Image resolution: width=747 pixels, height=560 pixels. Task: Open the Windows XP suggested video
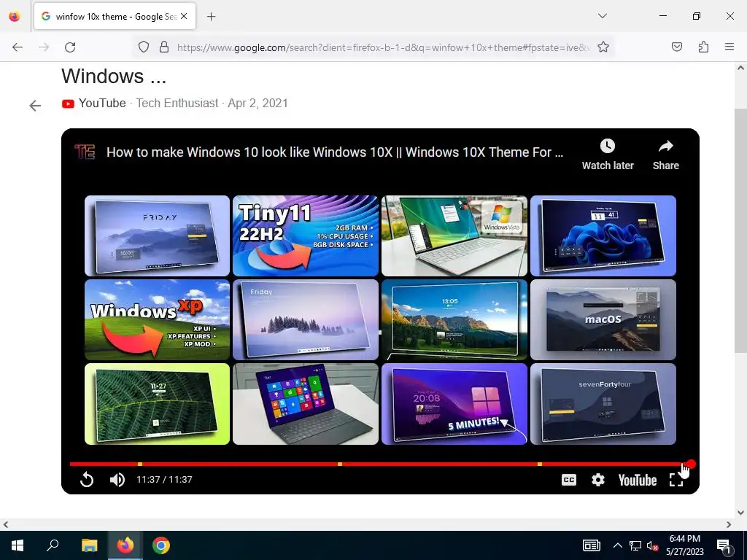(158, 319)
